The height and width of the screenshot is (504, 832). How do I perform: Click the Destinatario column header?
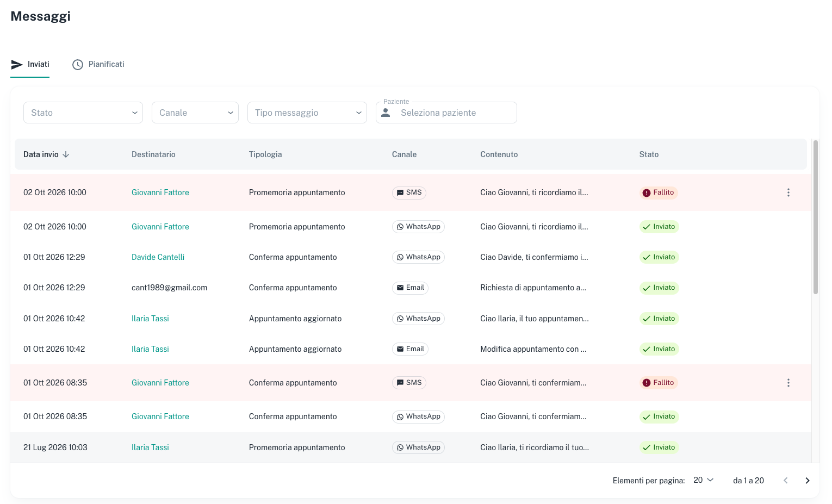coord(153,154)
